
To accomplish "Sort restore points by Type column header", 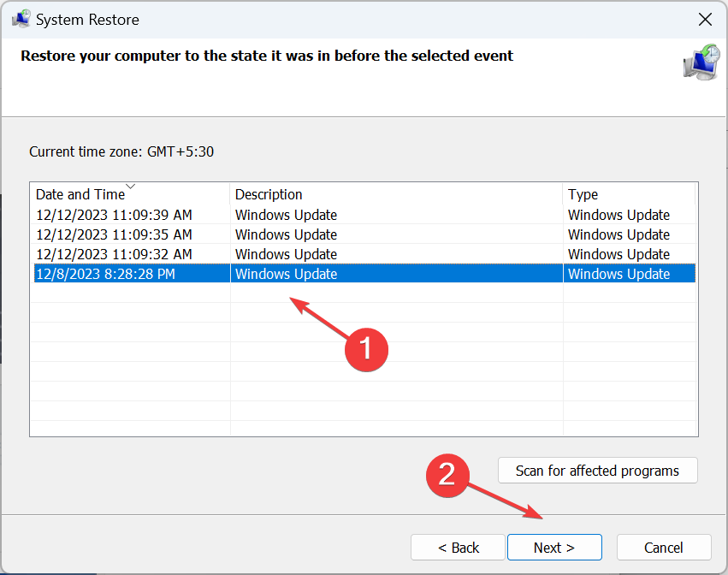I will click(629, 194).
